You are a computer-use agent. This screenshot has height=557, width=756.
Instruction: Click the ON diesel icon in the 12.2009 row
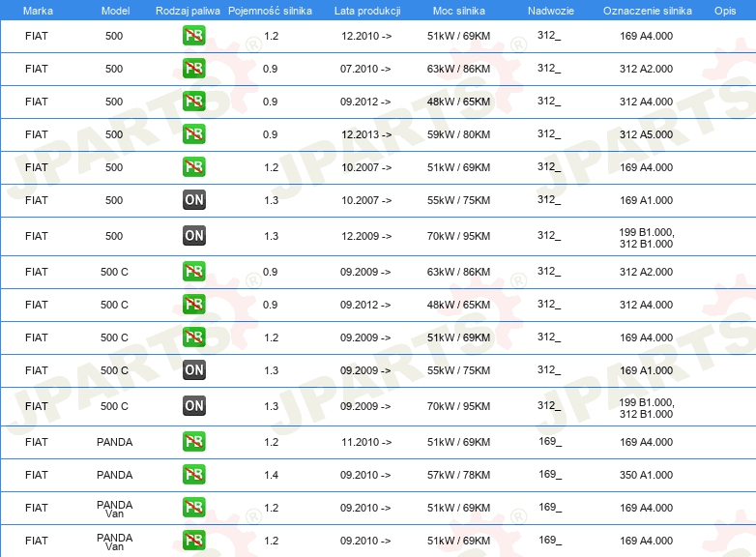click(x=193, y=235)
